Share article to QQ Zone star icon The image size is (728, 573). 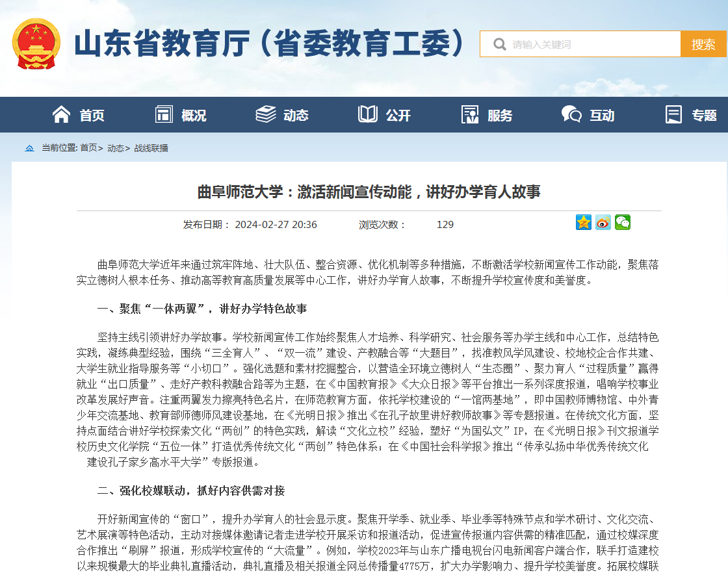(x=583, y=223)
